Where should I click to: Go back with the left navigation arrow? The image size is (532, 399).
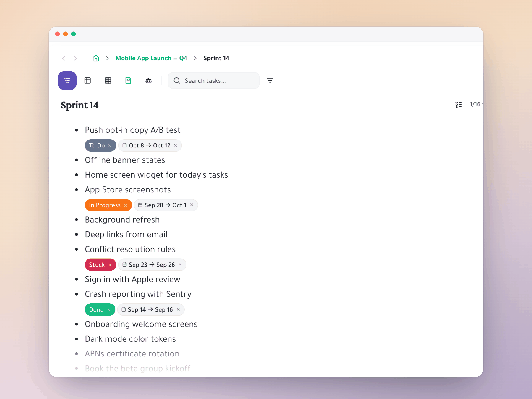click(64, 58)
